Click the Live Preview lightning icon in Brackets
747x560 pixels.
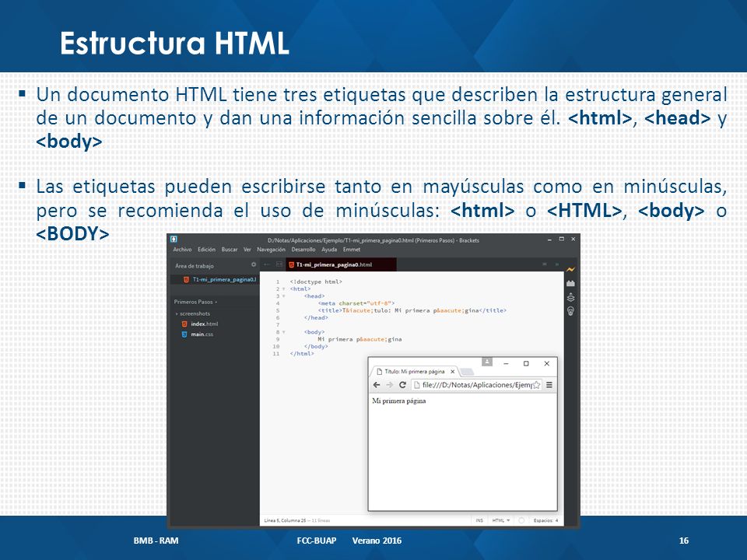[570, 270]
